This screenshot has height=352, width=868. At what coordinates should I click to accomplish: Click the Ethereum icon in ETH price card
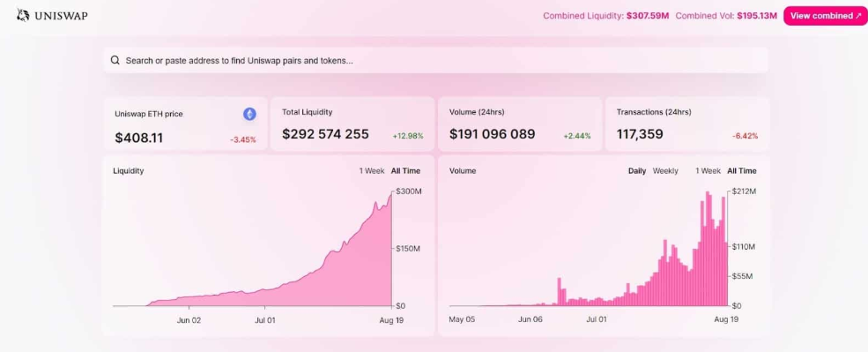pyautogui.click(x=249, y=114)
